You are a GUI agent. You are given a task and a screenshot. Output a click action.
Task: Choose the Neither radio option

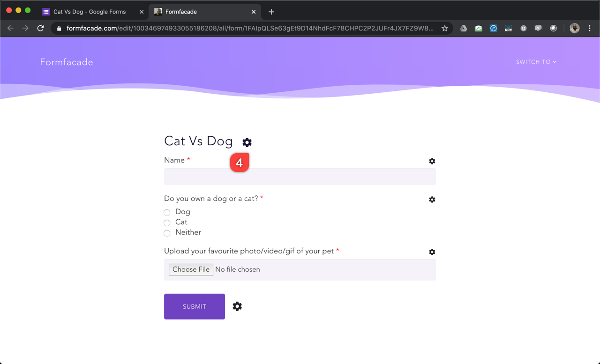click(x=167, y=233)
